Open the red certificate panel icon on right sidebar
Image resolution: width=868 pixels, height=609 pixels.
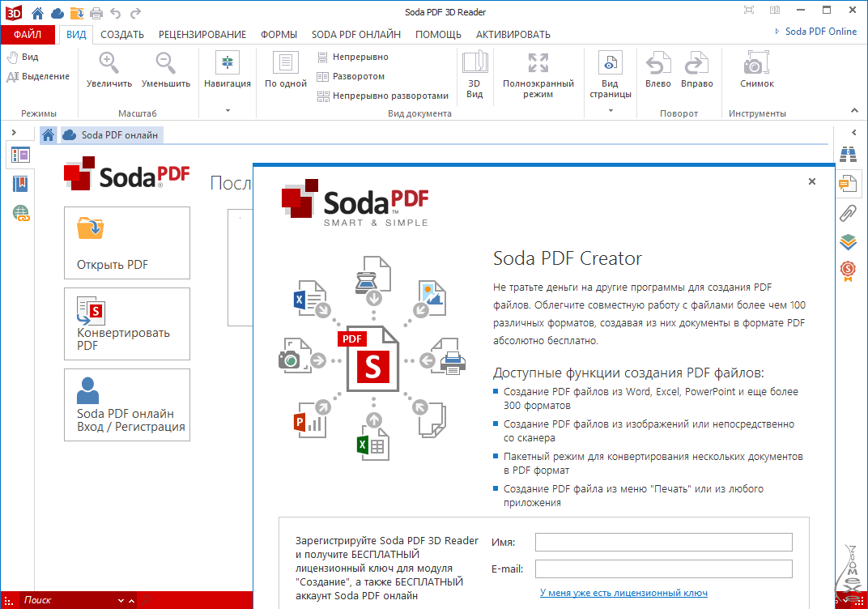click(848, 270)
